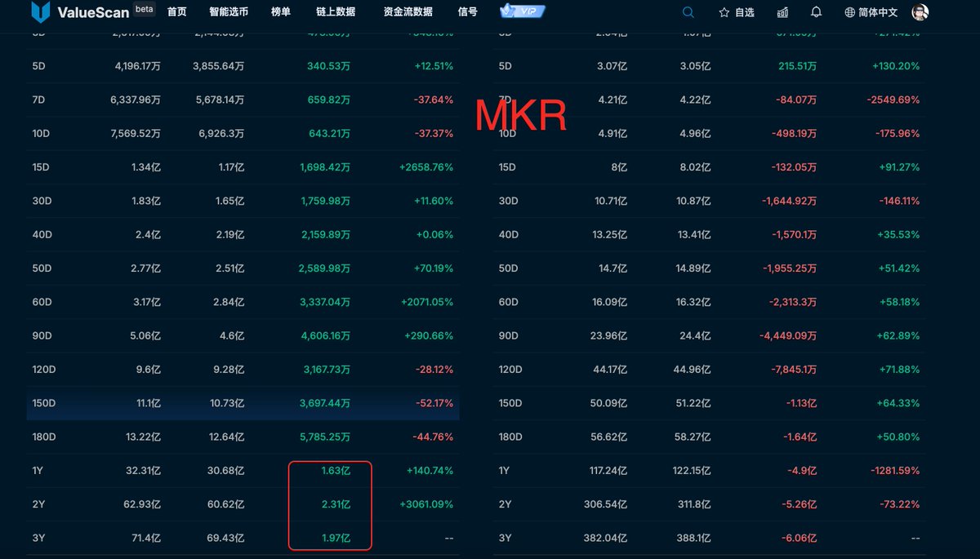Click the ValueScan logo
This screenshot has width=980, height=559.
point(80,12)
